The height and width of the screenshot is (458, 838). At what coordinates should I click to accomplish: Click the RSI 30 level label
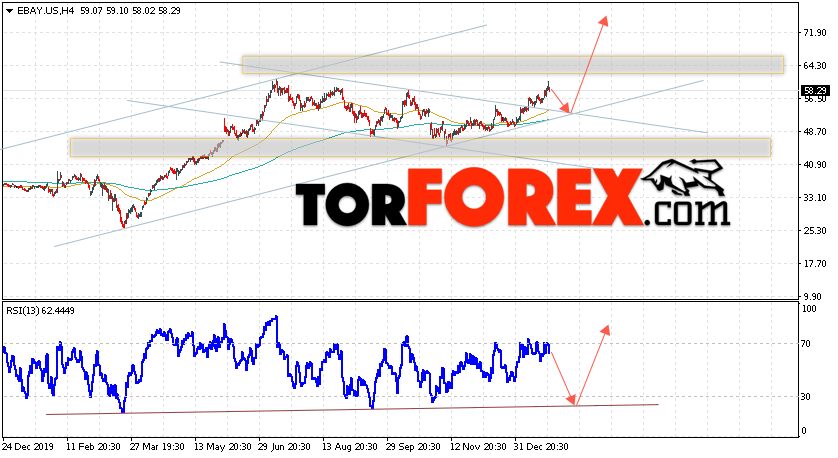[806, 397]
